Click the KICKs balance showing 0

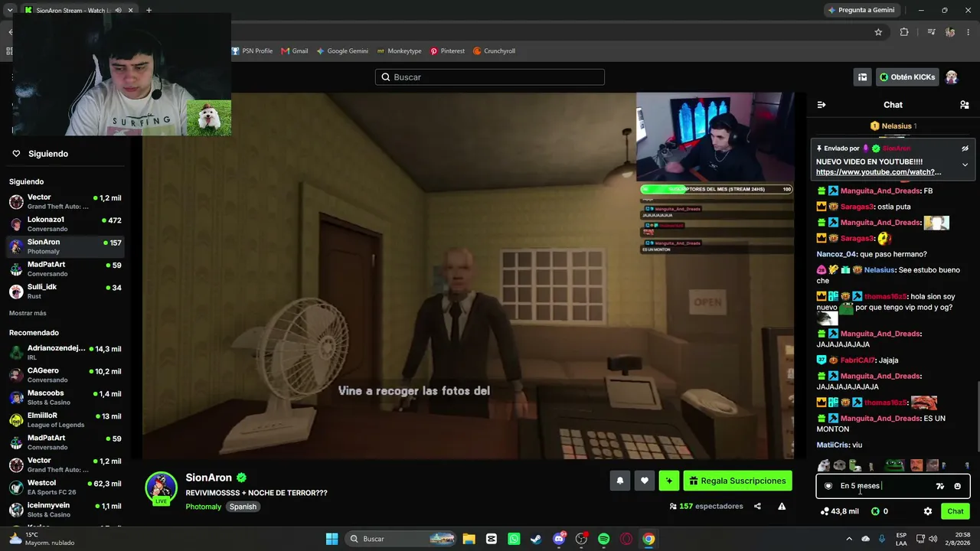pyautogui.click(x=880, y=511)
